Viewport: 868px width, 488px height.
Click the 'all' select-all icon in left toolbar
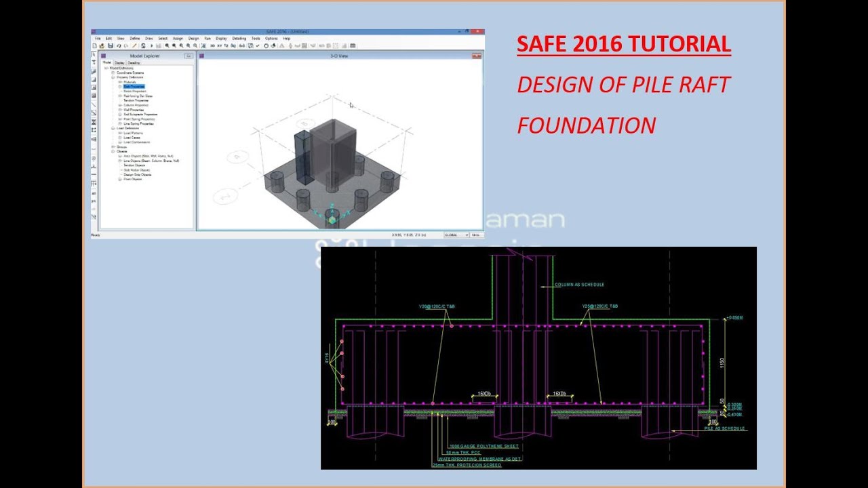94,193
